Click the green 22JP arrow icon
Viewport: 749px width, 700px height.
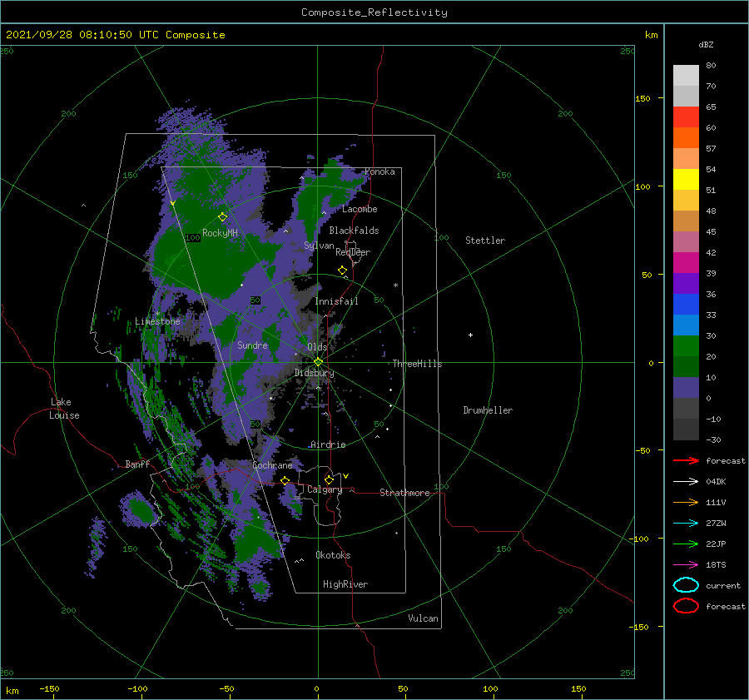686,544
